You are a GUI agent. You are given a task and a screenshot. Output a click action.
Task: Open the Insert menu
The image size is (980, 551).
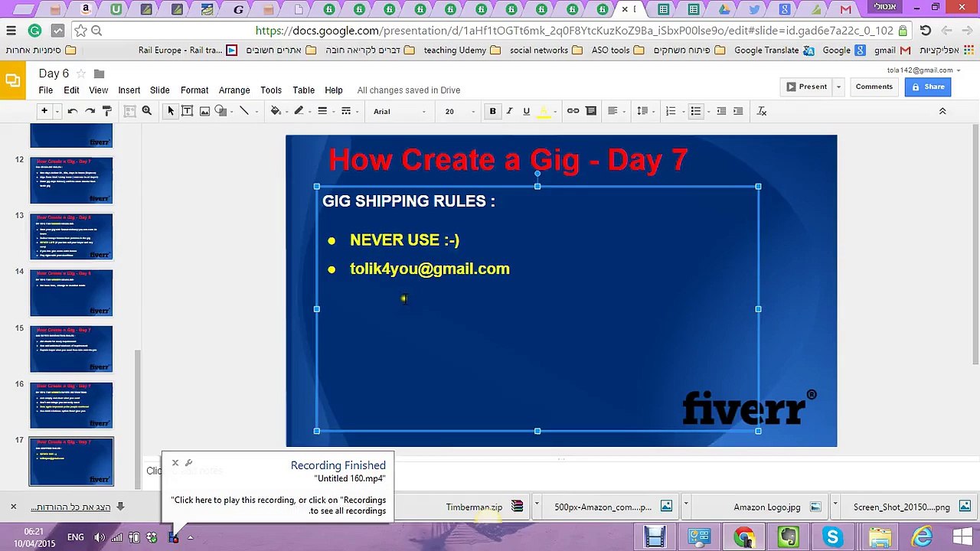pos(129,90)
